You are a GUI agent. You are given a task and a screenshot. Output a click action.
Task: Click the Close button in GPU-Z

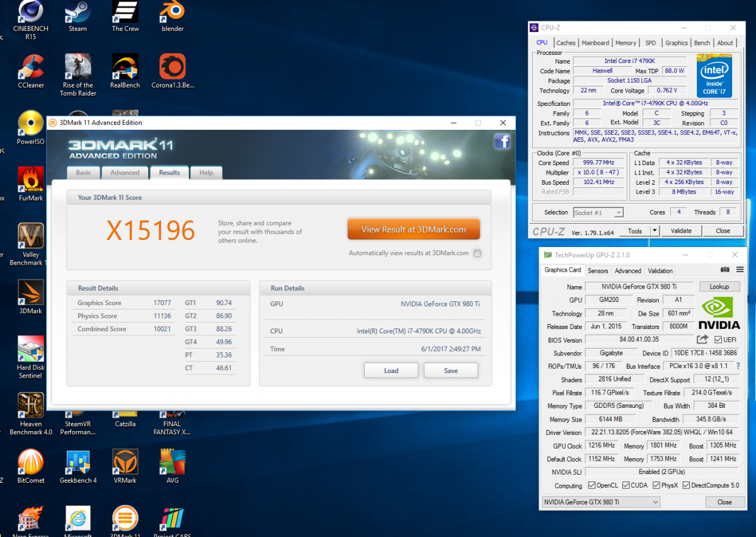point(724,502)
